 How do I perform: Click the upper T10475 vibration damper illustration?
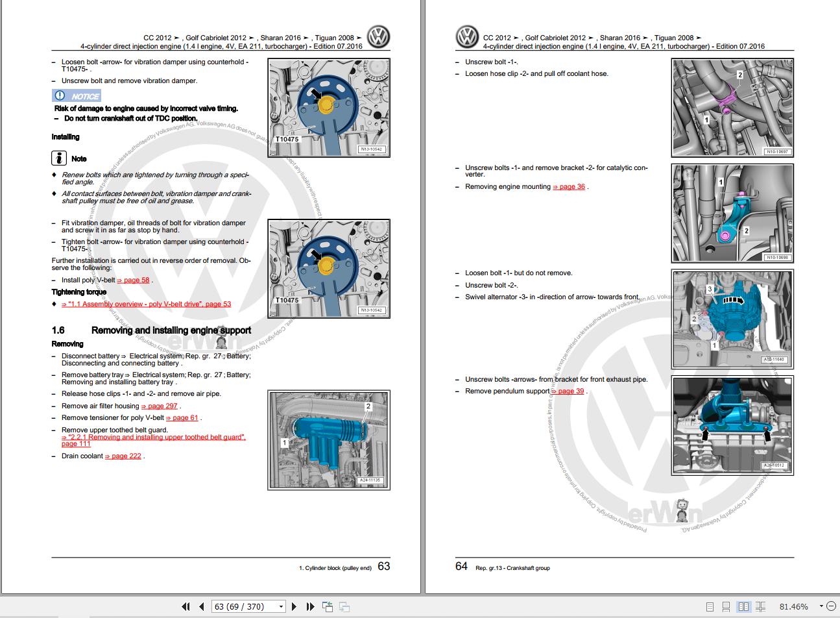(329, 108)
